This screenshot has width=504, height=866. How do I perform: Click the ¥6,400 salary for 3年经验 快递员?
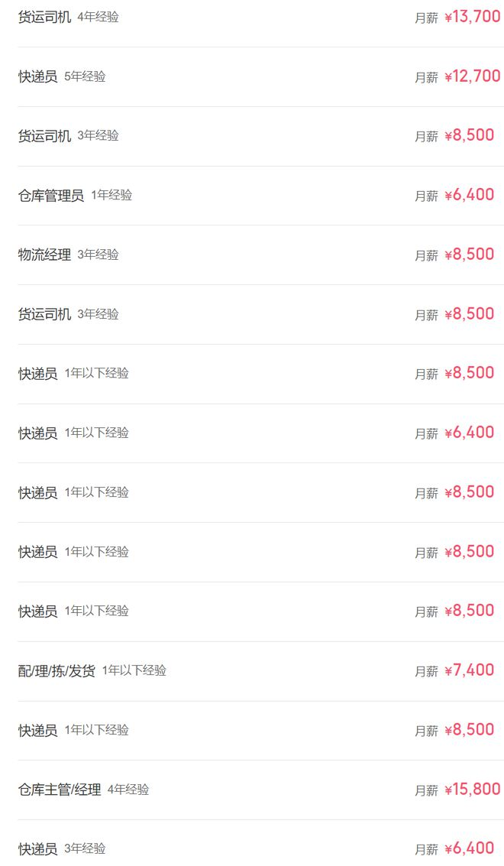[469, 848]
